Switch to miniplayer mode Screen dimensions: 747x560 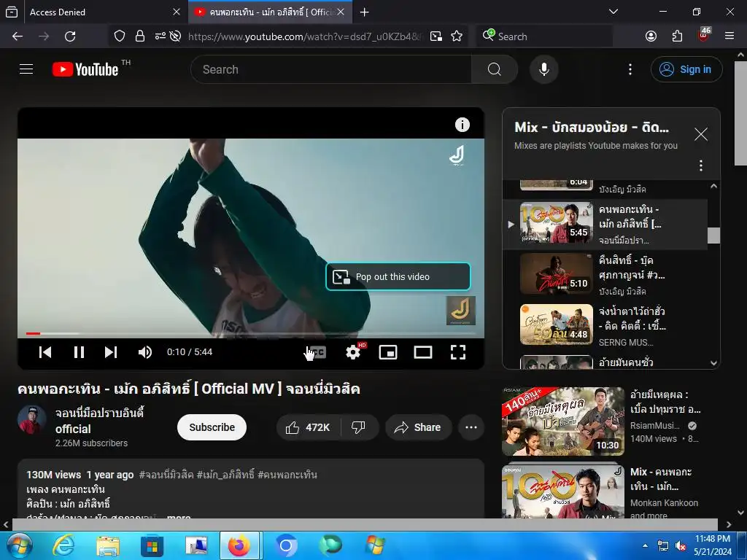pyautogui.click(x=388, y=352)
